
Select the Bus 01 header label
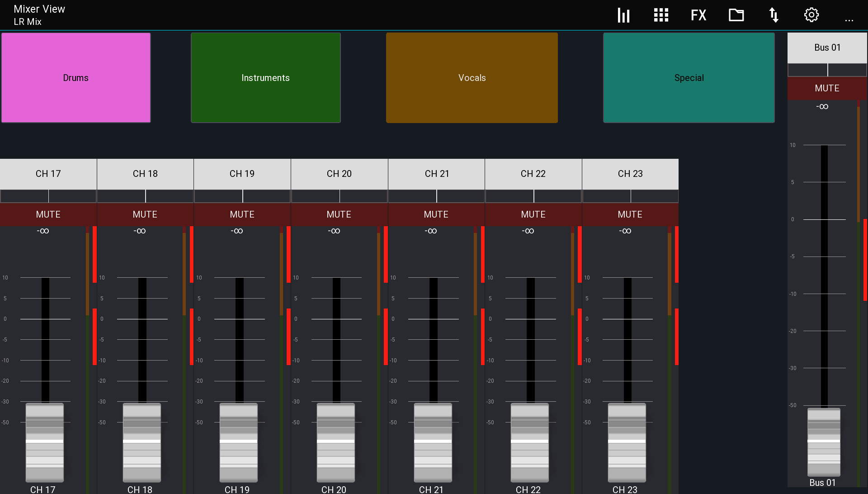click(x=827, y=47)
